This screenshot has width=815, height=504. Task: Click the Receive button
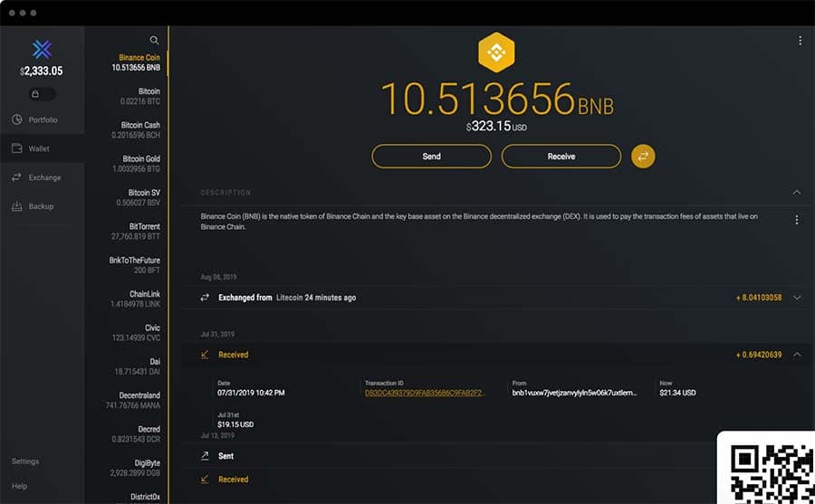pos(561,157)
